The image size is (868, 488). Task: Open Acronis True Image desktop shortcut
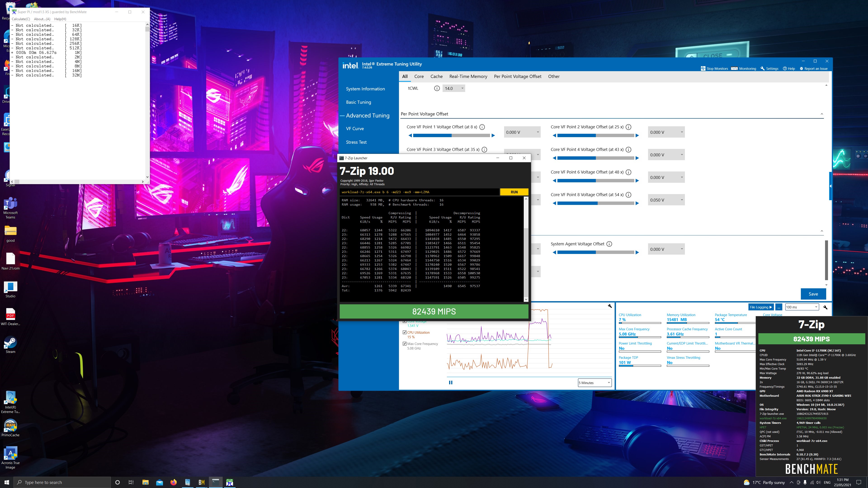coord(10,457)
